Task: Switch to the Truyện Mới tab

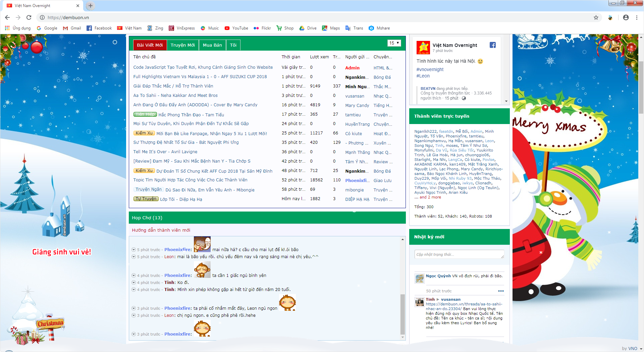Action: (182, 45)
